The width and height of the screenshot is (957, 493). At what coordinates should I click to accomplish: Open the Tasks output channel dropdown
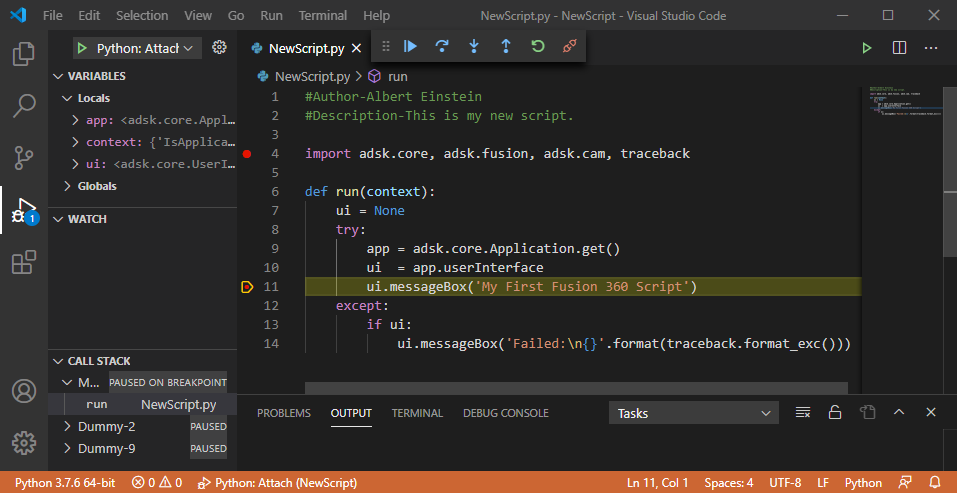point(693,413)
